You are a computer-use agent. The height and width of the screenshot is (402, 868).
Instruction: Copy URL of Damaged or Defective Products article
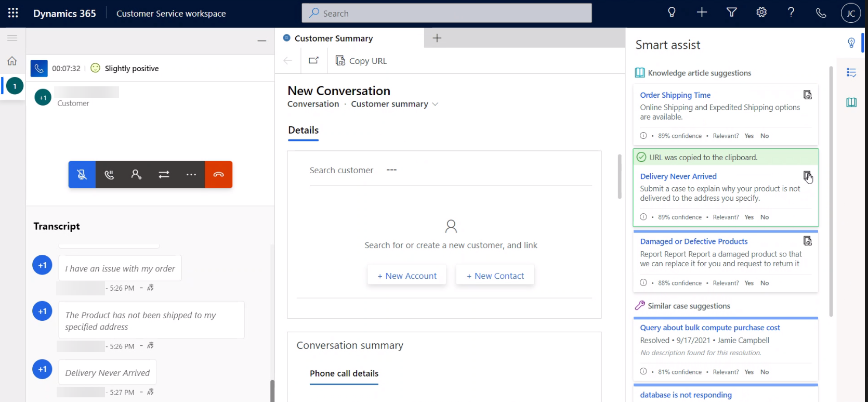807,241
